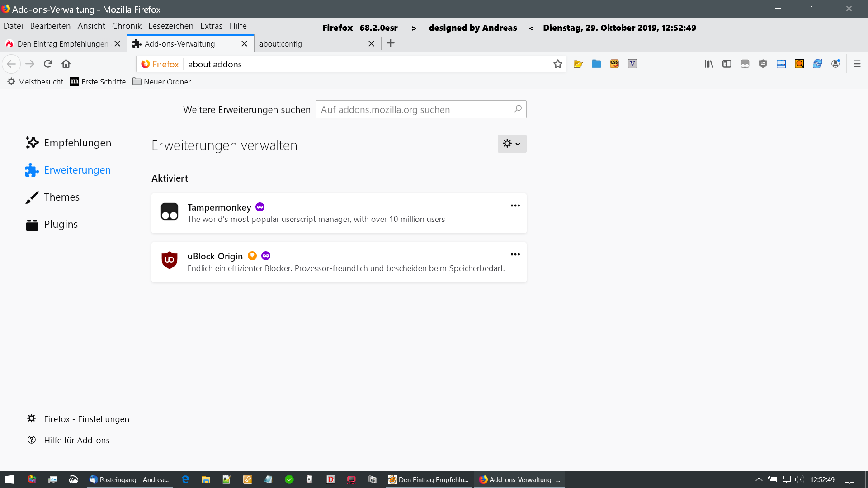Open the Lesezeichen menu
This screenshot has height=488, width=868.
[170, 26]
